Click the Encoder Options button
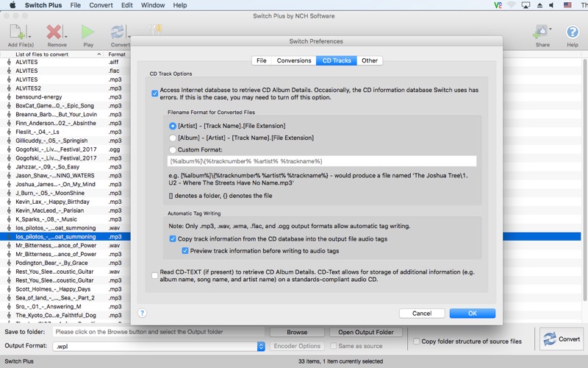 297,346
